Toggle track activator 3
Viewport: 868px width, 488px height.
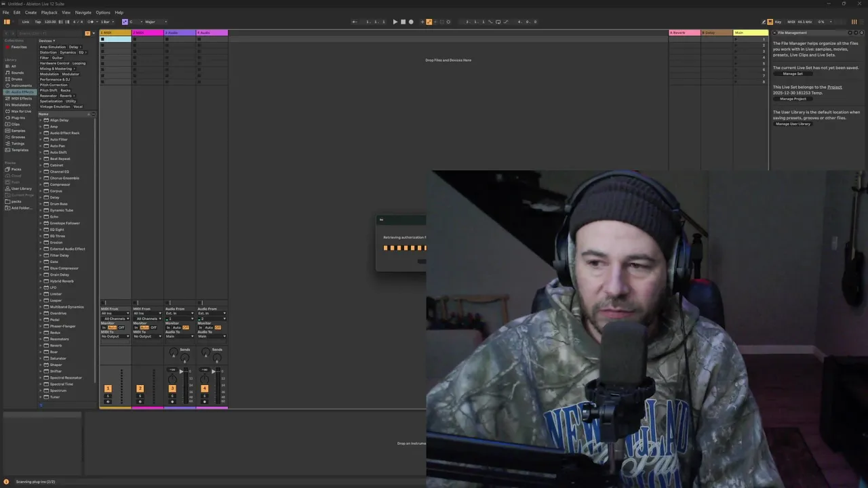pos(172,388)
